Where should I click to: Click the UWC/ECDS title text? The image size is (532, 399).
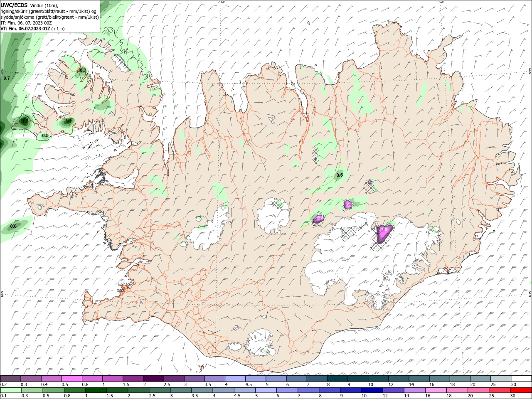(14, 5)
